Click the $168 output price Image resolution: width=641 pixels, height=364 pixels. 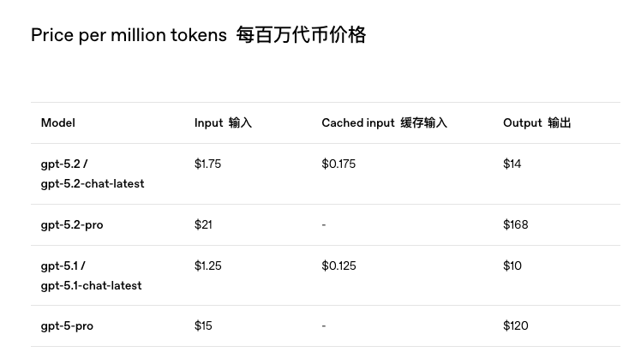pyautogui.click(x=516, y=224)
